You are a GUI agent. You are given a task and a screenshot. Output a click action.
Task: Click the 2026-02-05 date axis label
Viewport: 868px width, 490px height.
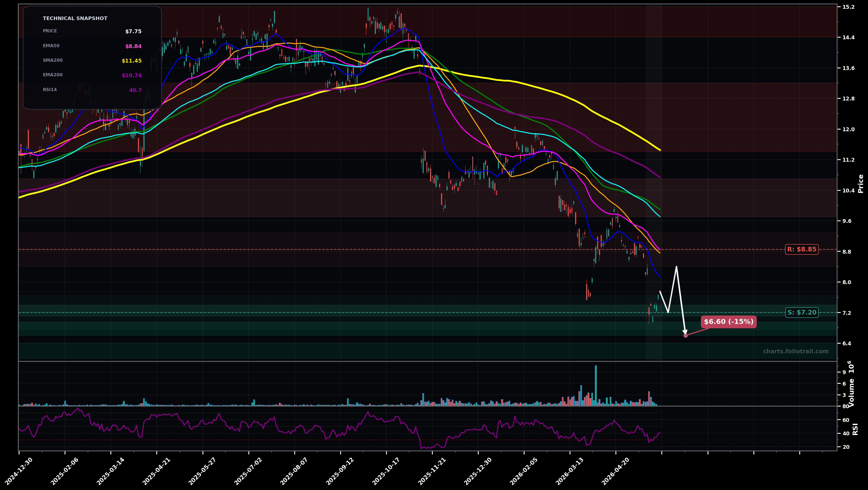pyautogui.click(x=523, y=471)
